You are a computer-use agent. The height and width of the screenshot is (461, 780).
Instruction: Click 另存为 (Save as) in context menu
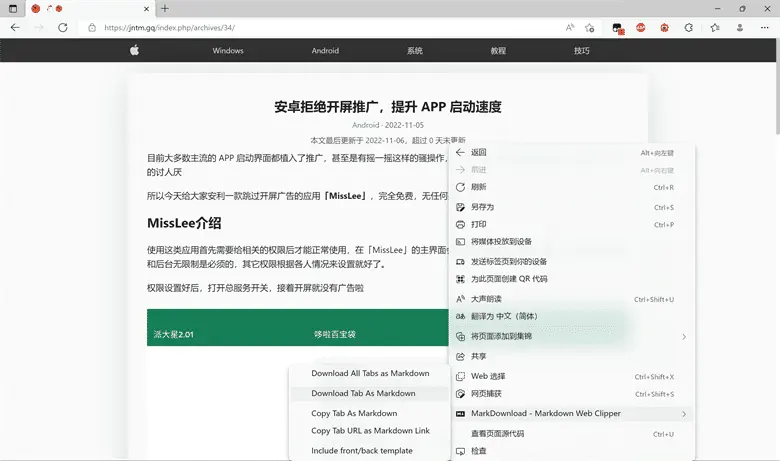coord(482,207)
